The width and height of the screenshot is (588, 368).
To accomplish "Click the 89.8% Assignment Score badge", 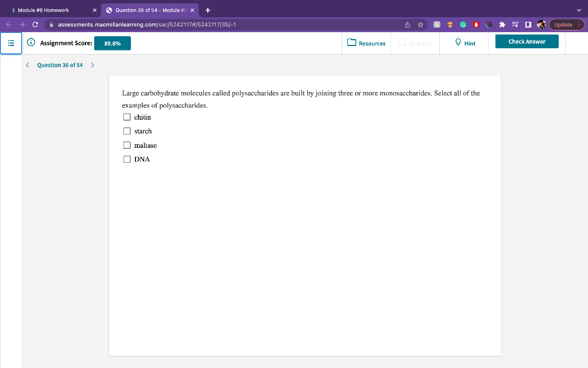I will (x=112, y=43).
